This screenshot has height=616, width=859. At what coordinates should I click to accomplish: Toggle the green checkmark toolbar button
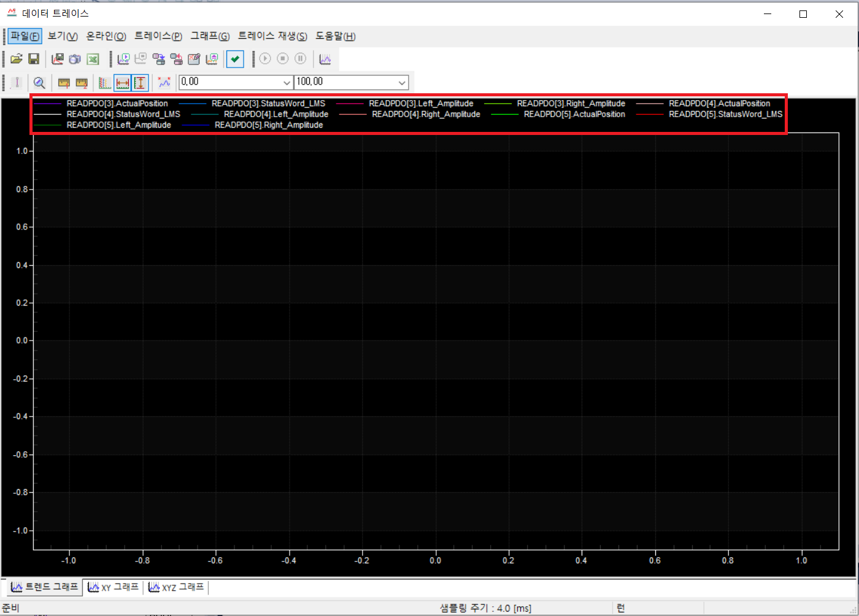click(235, 59)
